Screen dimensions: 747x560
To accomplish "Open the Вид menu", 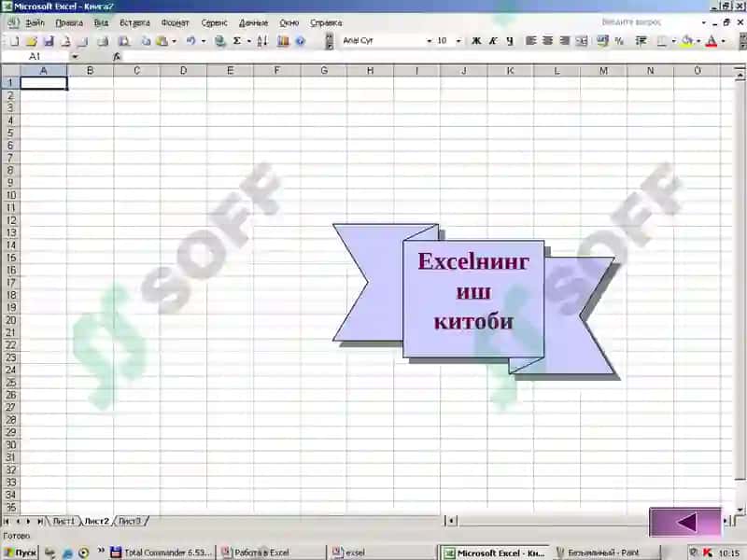I will click(101, 22).
